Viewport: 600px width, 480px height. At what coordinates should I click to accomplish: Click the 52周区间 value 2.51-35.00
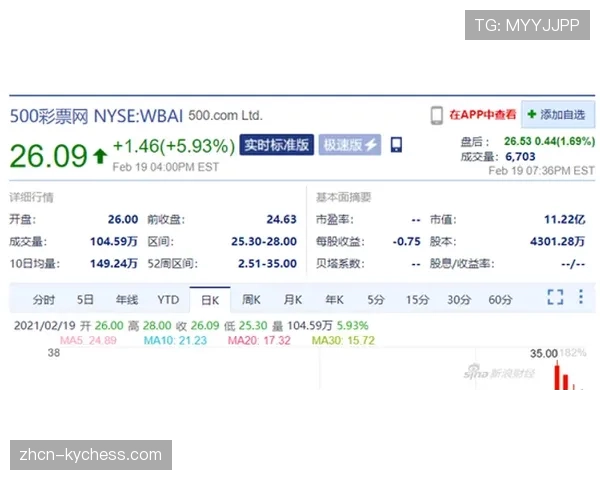[x=267, y=264]
